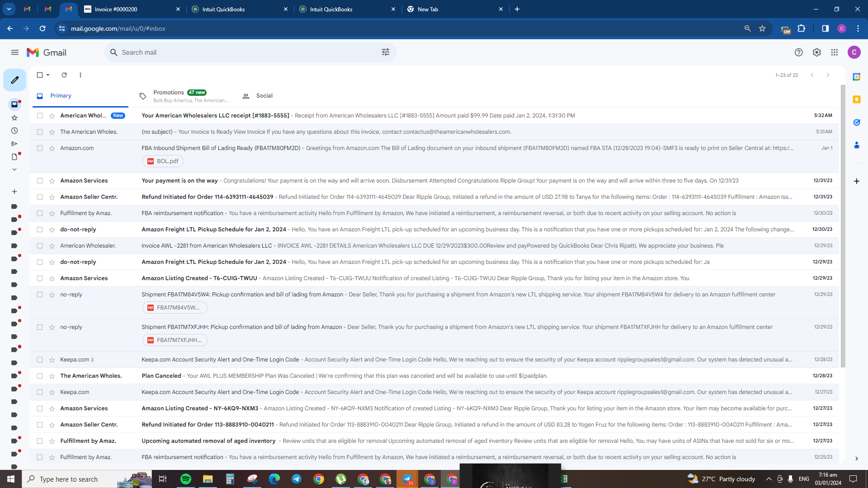
Task: Open the Gmail logo home link
Action: [x=47, y=52]
